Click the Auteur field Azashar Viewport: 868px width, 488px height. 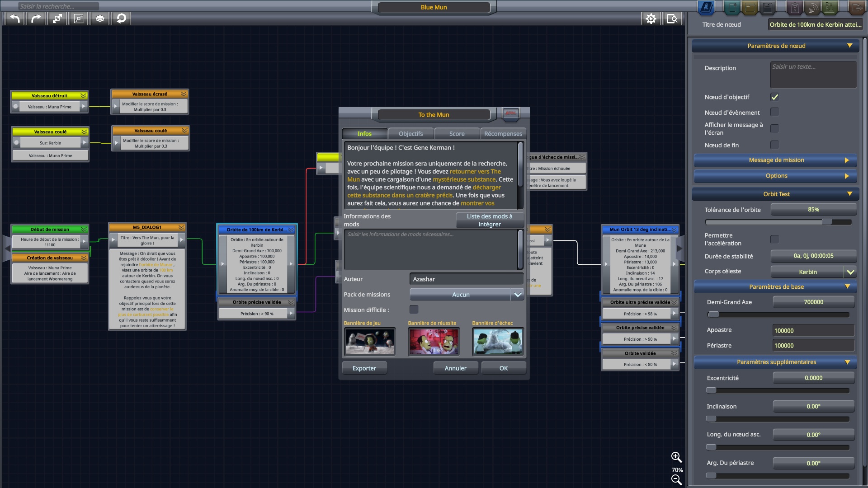tap(467, 279)
